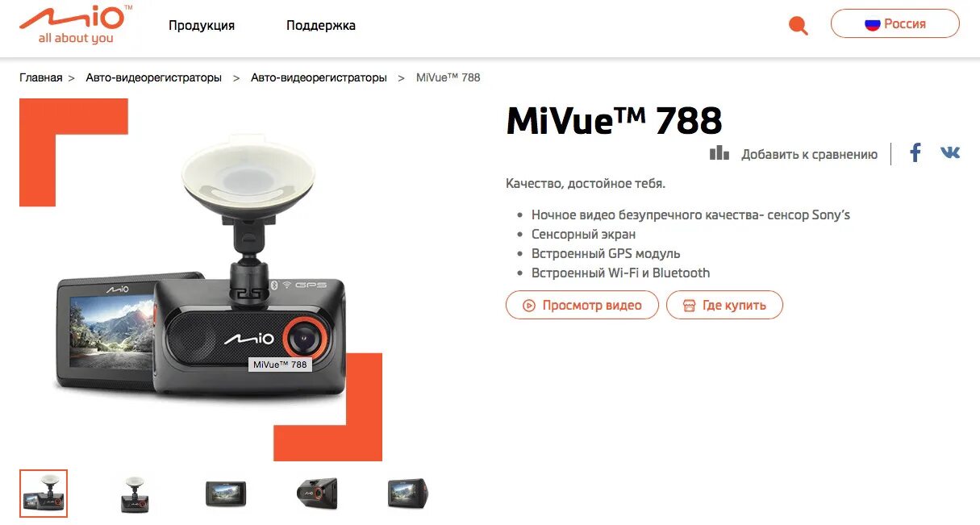
Task: Select the second thumbnail with suction mount
Action: (135, 493)
